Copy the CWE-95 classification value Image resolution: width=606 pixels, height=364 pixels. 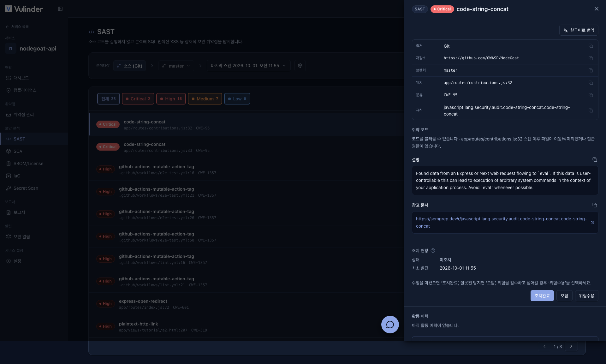[x=591, y=95]
